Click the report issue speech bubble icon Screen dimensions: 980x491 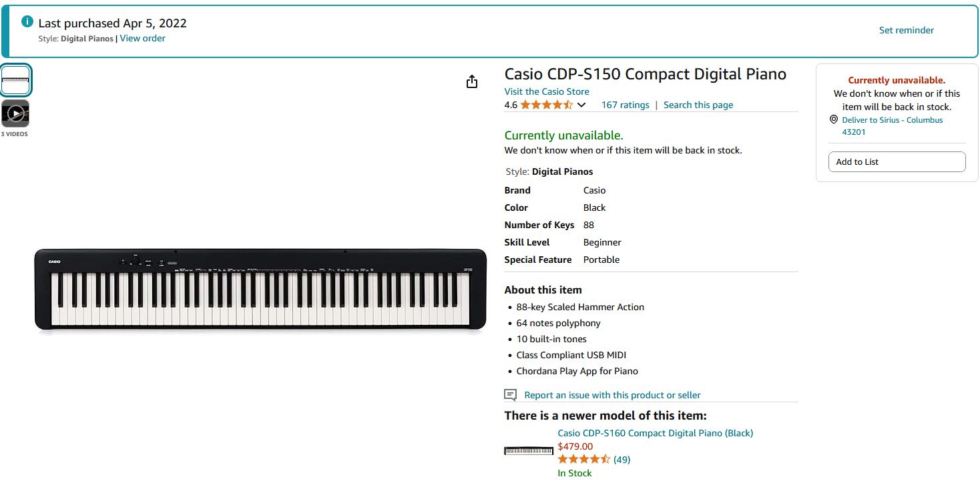pyautogui.click(x=511, y=395)
